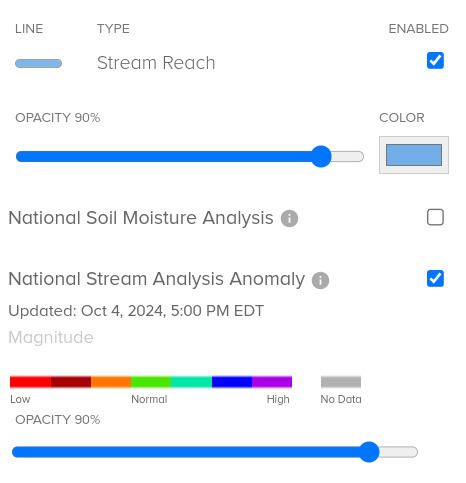Screen dimensions: 466x483
Task: Enable the National Soil Moisture Analysis checkbox
Action: [x=435, y=217]
